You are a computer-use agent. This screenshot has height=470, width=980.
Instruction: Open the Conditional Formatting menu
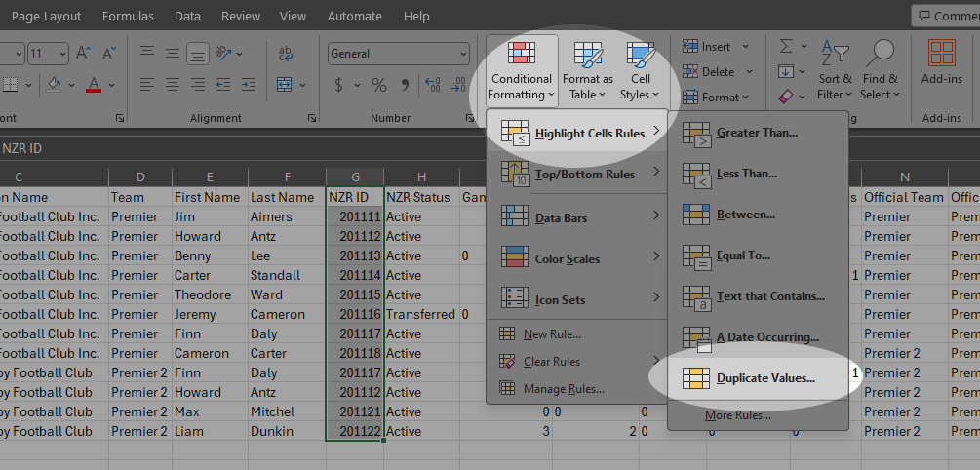522,69
